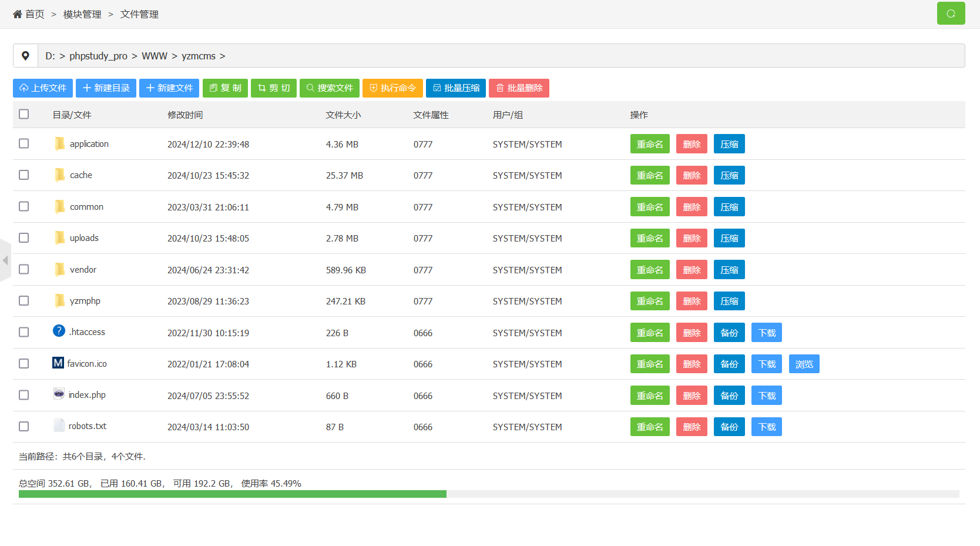Screen dimensions: 980x546
Task: Click the home icon in breadcrumb
Action: click(x=18, y=14)
